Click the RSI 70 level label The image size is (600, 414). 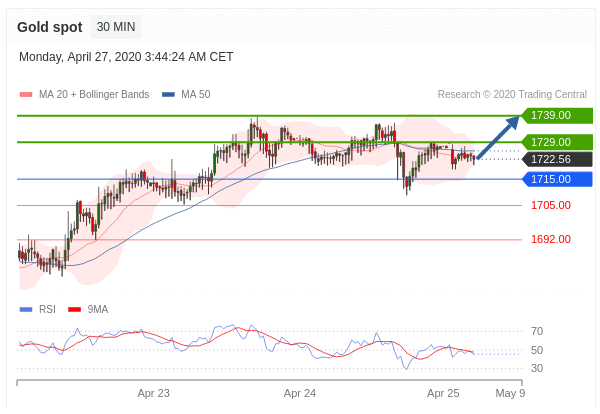[x=537, y=332]
